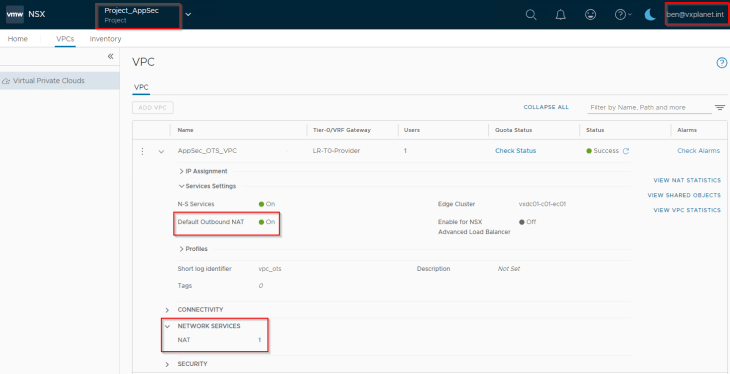
Task: Collapse the left sidebar with double chevron
Action: click(110, 56)
